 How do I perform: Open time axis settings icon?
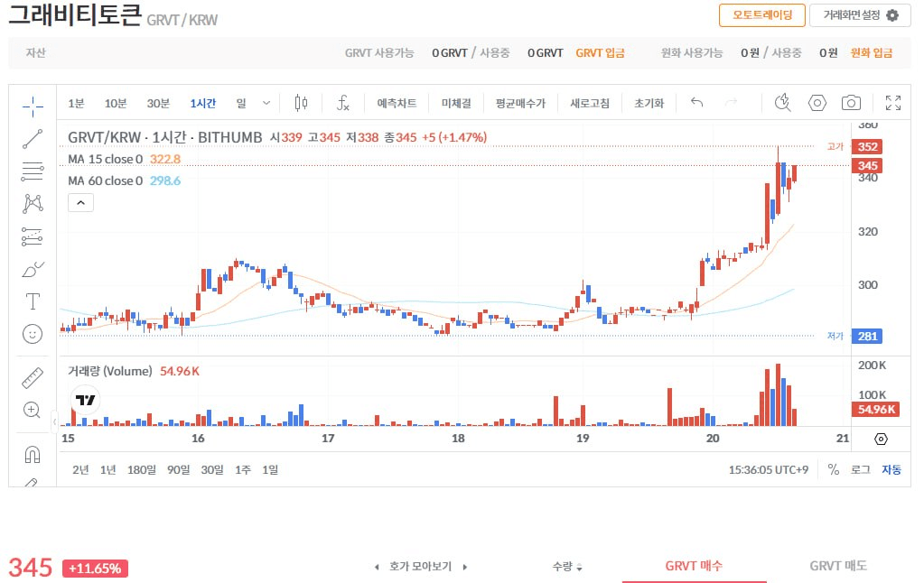[x=881, y=439]
